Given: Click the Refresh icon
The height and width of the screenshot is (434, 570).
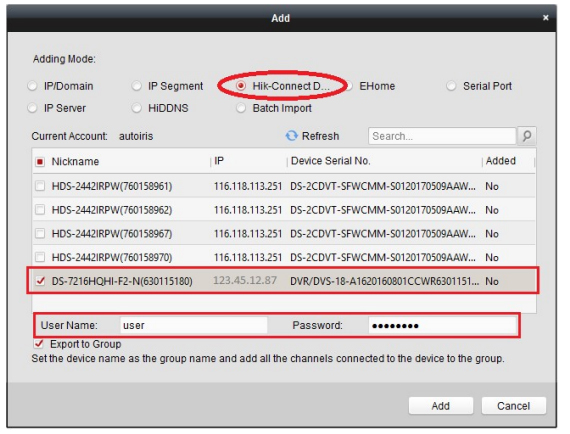Looking at the screenshot, I should [x=291, y=136].
